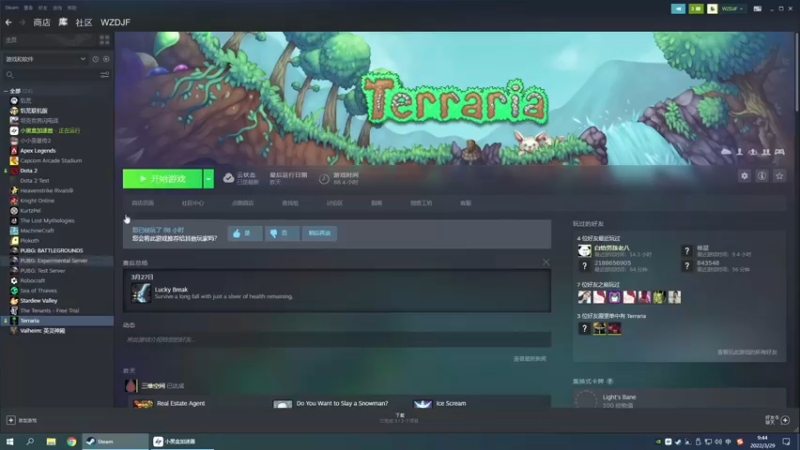Select KurtzPel in library list
This screenshot has width=800, height=450.
coord(30,210)
